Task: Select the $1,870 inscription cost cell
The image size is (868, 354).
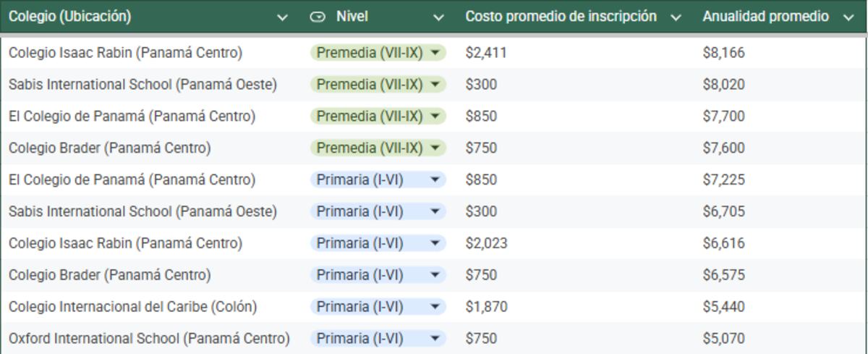Action: tap(481, 307)
